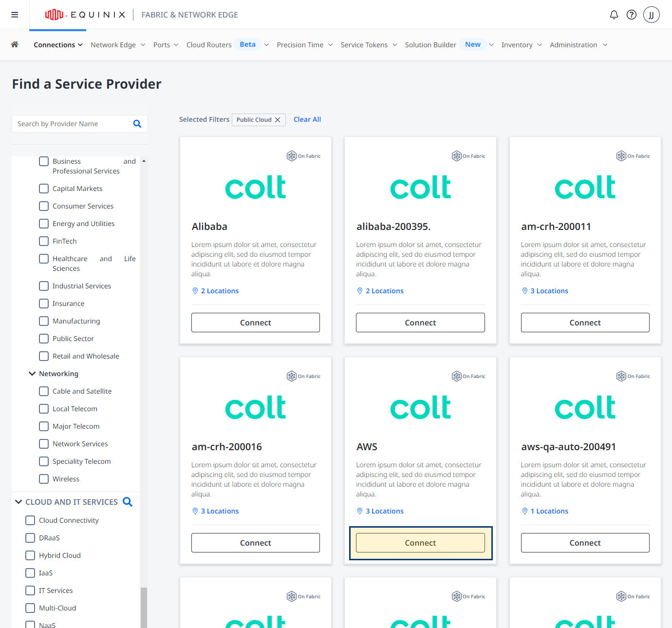This screenshot has height=628, width=672.
Task: Open the Ports dropdown
Action: point(166,45)
